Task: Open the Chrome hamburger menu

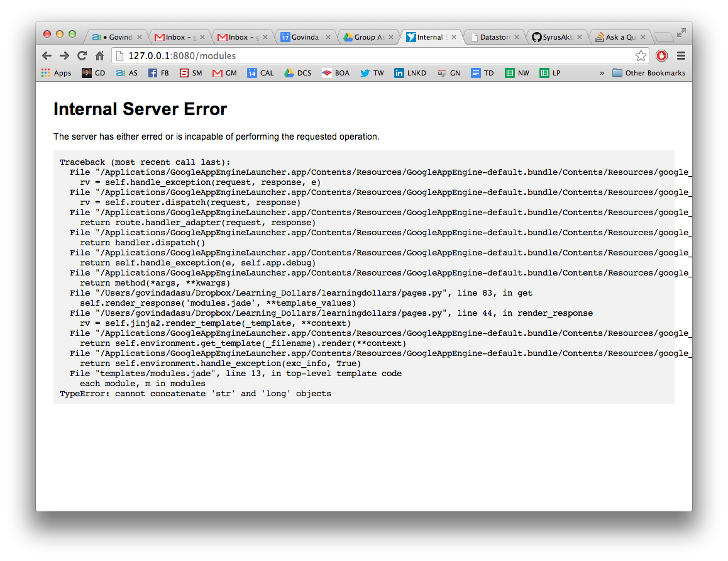Action: [x=681, y=56]
